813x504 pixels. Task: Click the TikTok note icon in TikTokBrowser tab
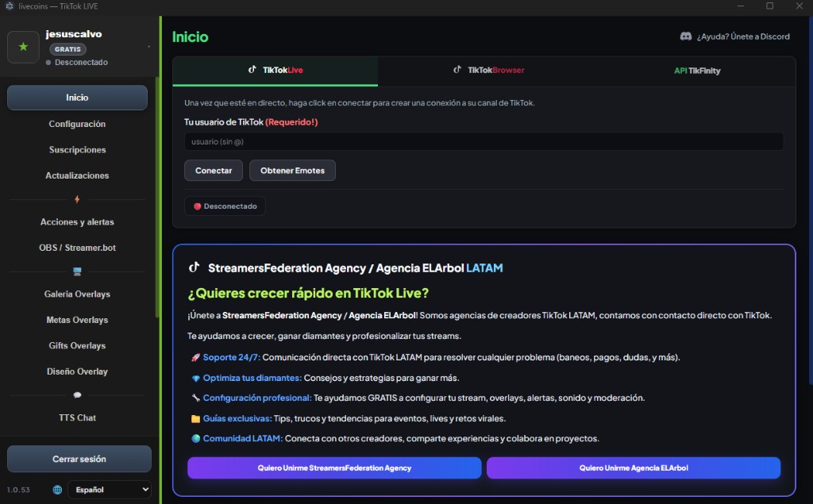click(x=457, y=70)
